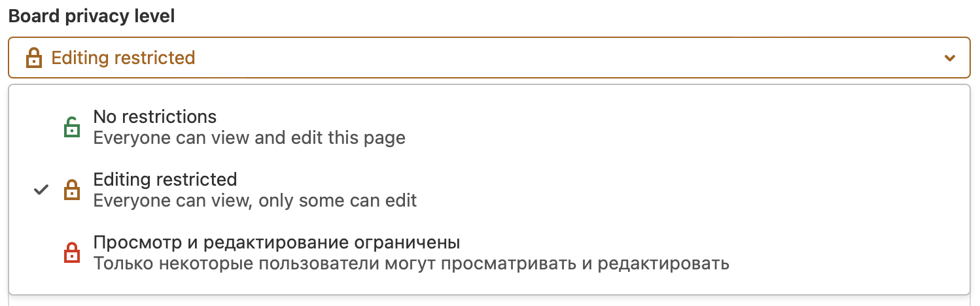Click the checkmark next to Editing restricted
This screenshot has width=980, height=306.
(41, 190)
